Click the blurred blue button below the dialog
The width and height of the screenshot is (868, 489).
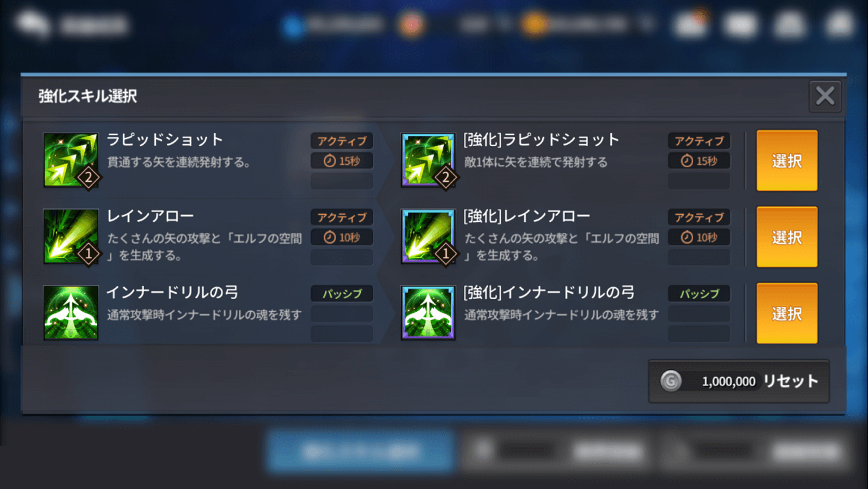(x=360, y=451)
